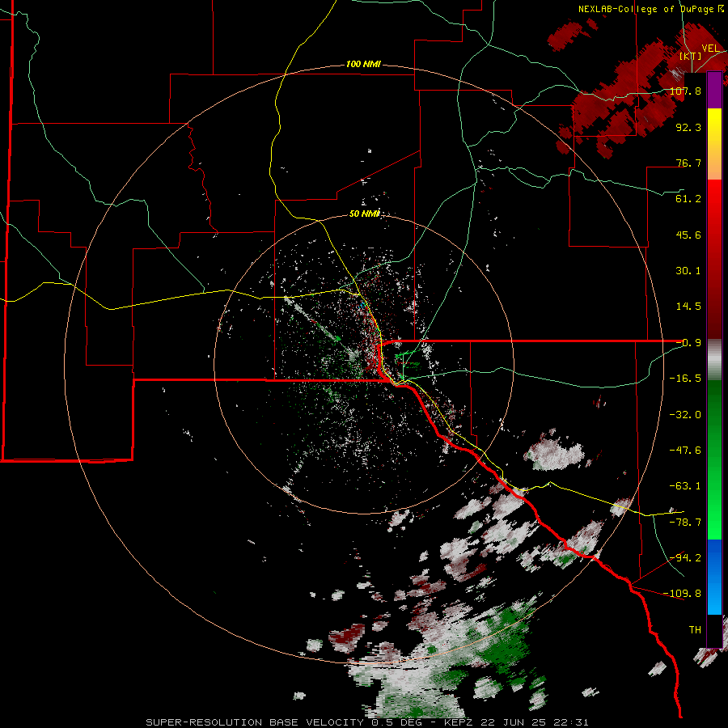Click the TH threshold label
The height and width of the screenshot is (728, 728).
coord(695,630)
